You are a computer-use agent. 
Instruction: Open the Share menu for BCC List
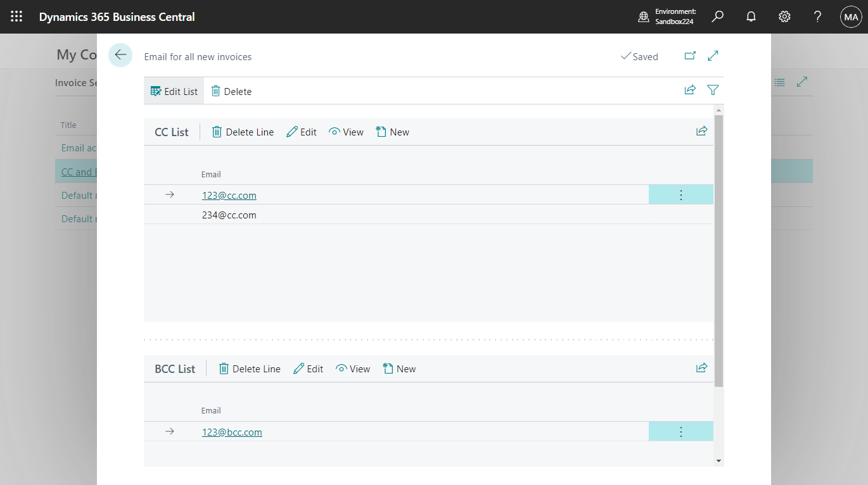coord(701,368)
